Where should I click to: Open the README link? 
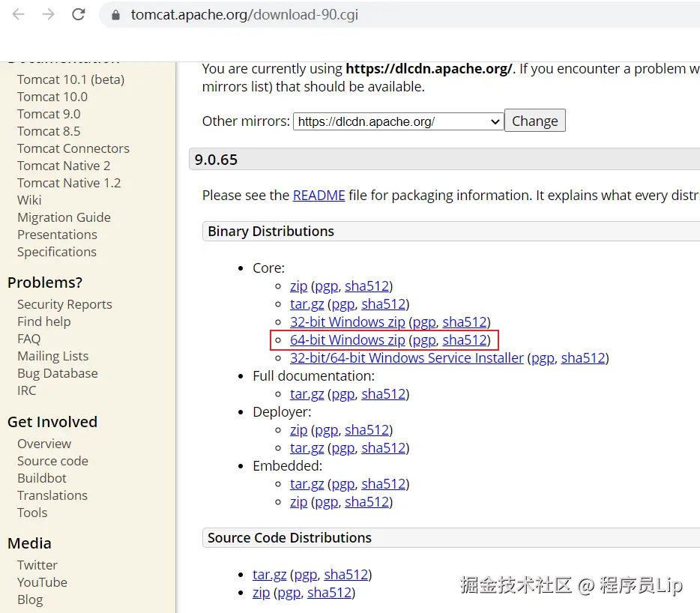(x=319, y=195)
